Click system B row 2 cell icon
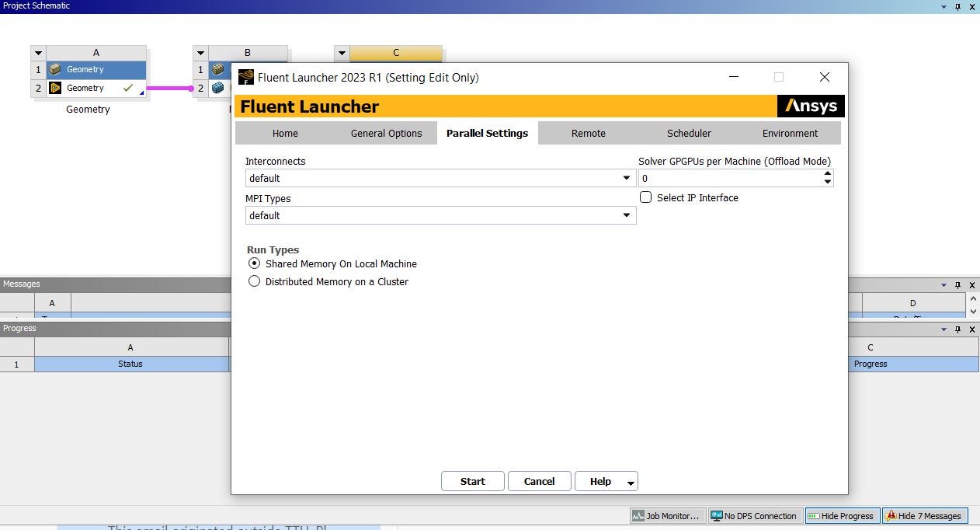 (x=217, y=89)
